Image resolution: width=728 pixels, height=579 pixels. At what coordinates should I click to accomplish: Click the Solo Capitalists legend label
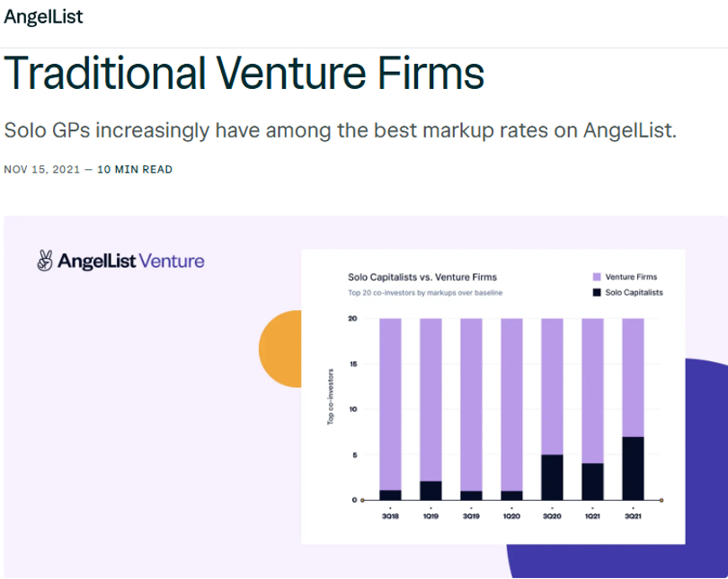tap(634, 292)
